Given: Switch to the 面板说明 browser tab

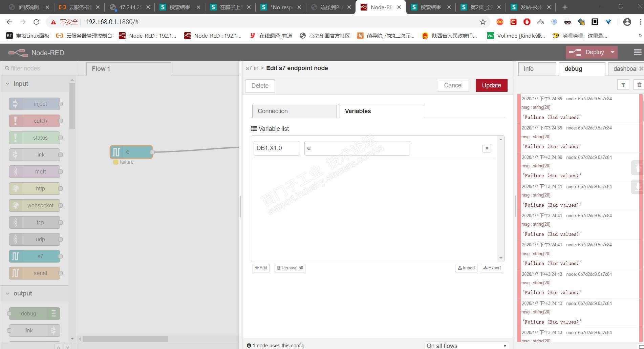Looking at the screenshot, I should pos(28,7).
